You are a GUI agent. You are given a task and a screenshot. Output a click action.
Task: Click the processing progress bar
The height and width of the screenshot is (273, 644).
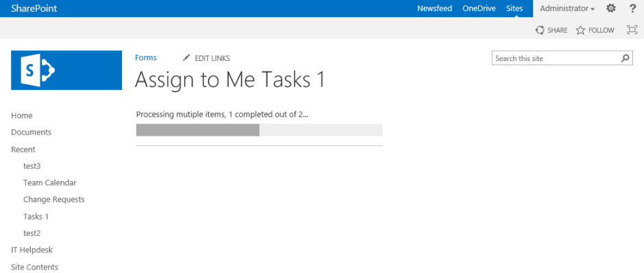(259, 130)
